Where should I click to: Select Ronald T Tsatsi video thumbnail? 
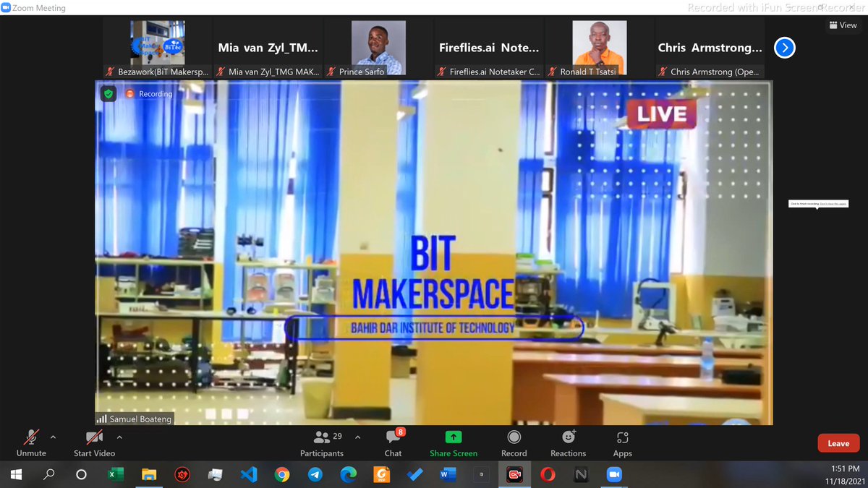click(600, 48)
